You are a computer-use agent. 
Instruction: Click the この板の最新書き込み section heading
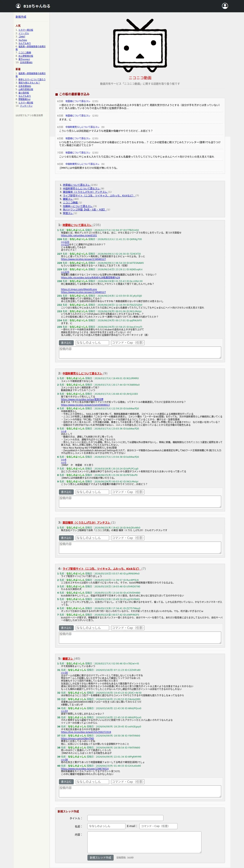tap(74, 94)
